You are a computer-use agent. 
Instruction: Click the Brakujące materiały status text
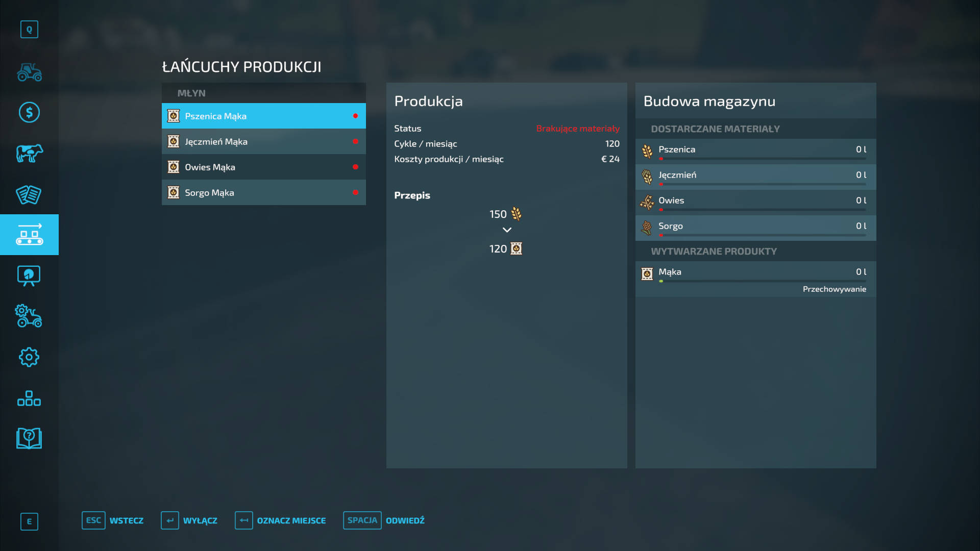point(577,129)
